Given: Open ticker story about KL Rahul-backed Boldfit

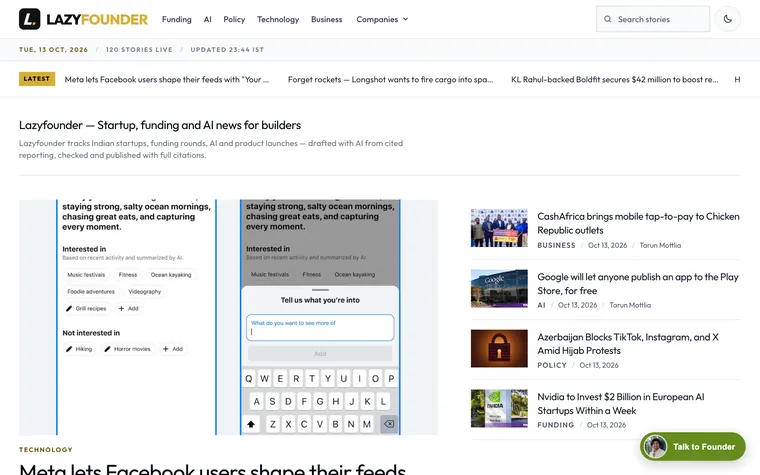Looking at the screenshot, I should point(615,79).
